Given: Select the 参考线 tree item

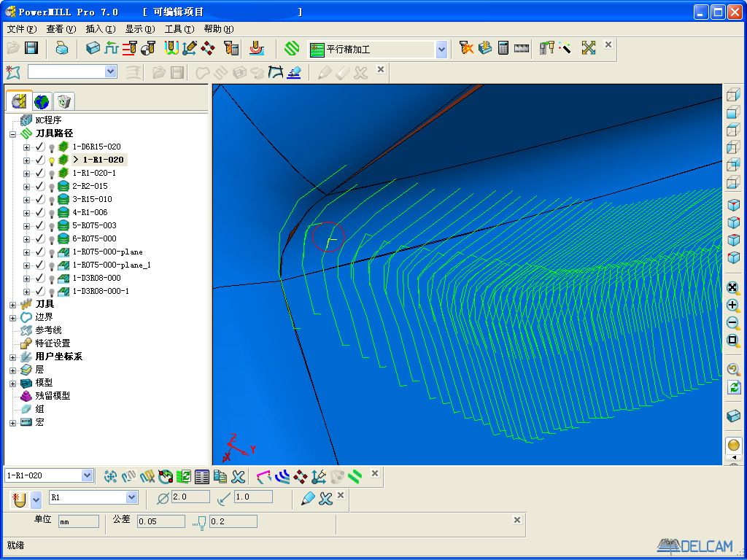Looking at the screenshot, I should point(49,330).
